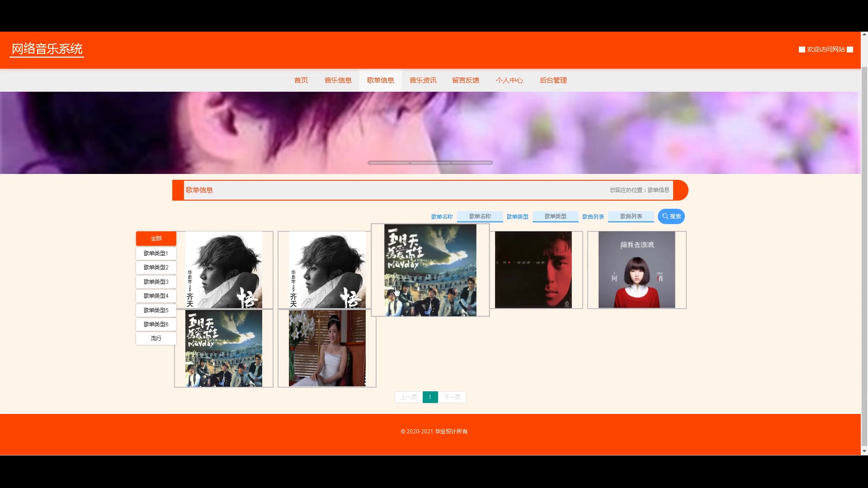Click the 下一页 pagination button

click(x=452, y=397)
